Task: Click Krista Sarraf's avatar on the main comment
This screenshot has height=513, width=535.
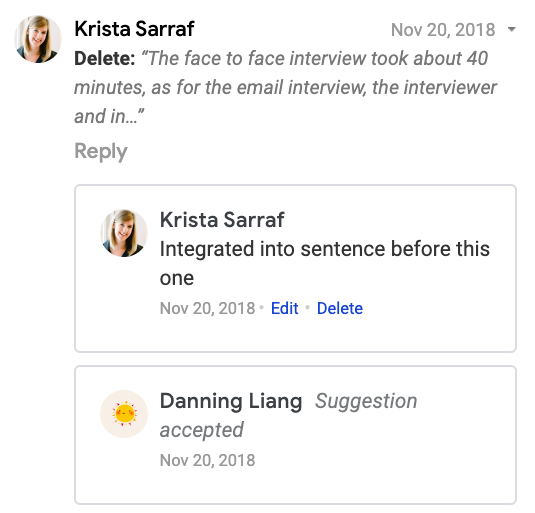Action: click(x=38, y=39)
